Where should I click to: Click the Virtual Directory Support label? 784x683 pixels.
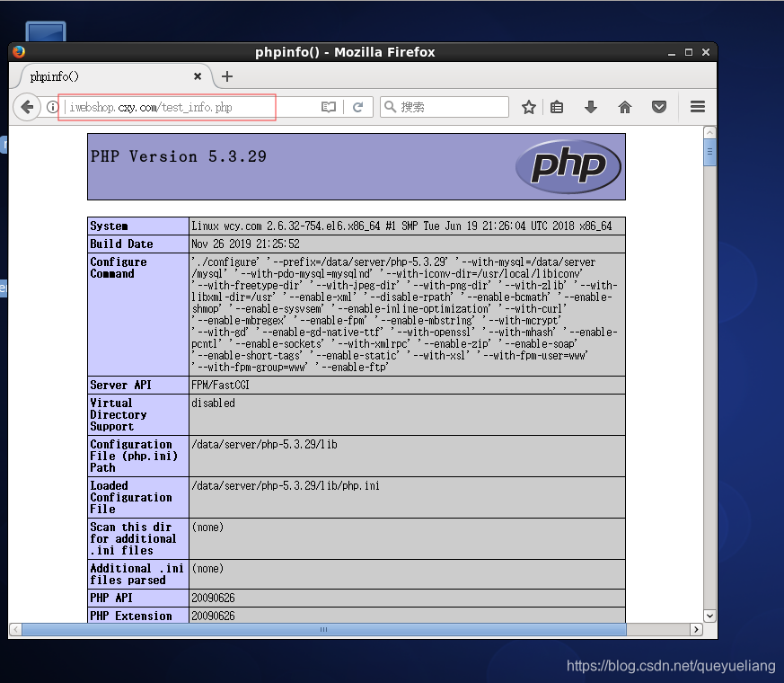[x=119, y=415]
